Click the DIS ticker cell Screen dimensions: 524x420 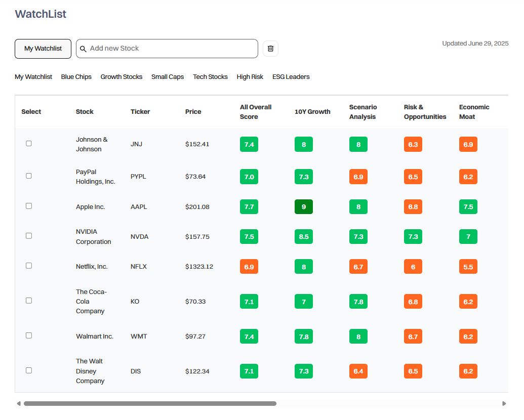(135, 371)
